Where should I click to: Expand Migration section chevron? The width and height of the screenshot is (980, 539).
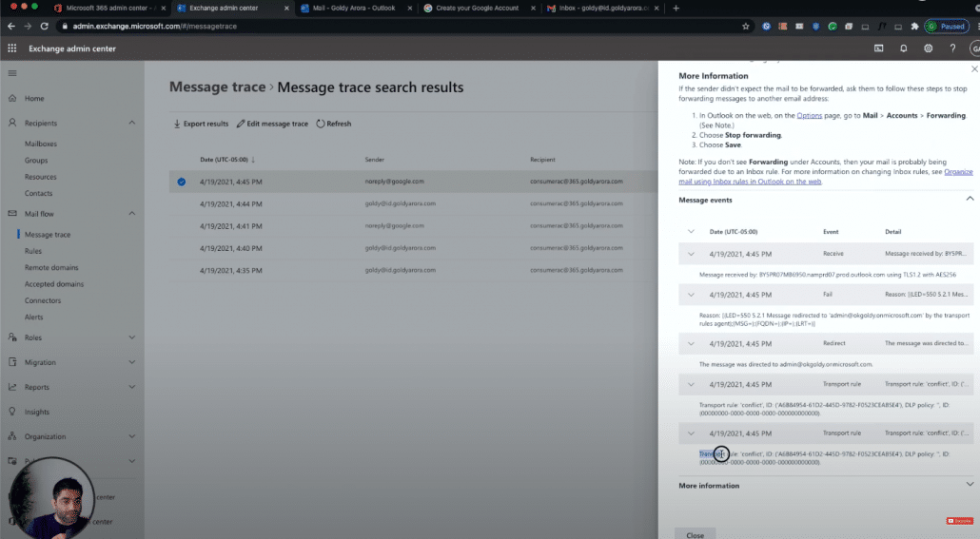(x=132, y=362)
